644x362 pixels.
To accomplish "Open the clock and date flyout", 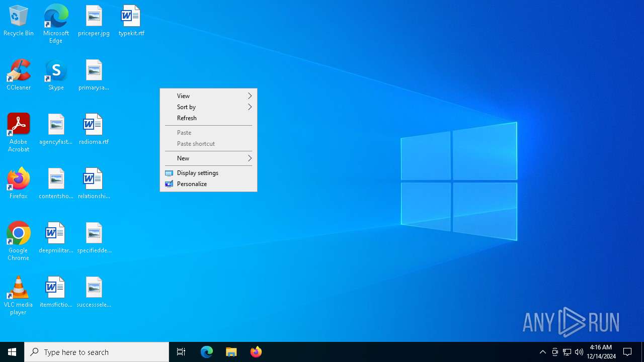I will click(x=601, y=352).
